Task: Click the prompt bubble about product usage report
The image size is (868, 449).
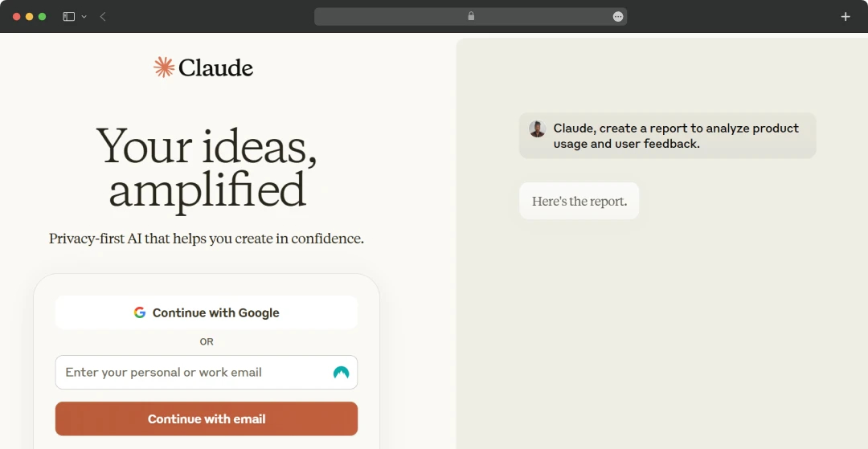Action: point(668,136)
